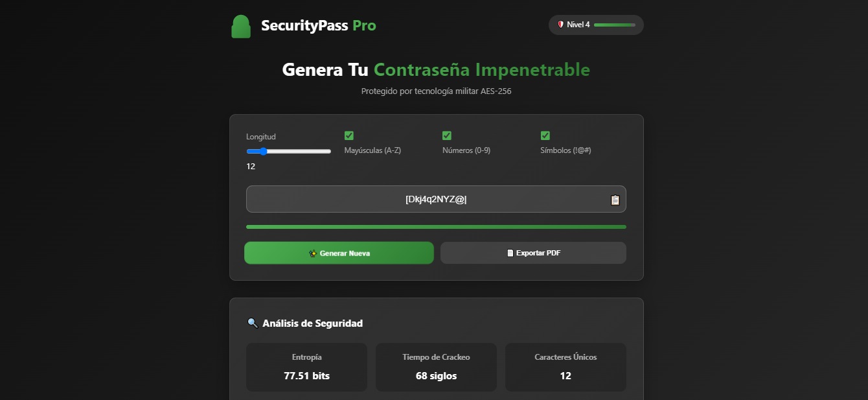Click the green strength bar below the password
This screenshot has width=868, height=400.
point(436,227)
